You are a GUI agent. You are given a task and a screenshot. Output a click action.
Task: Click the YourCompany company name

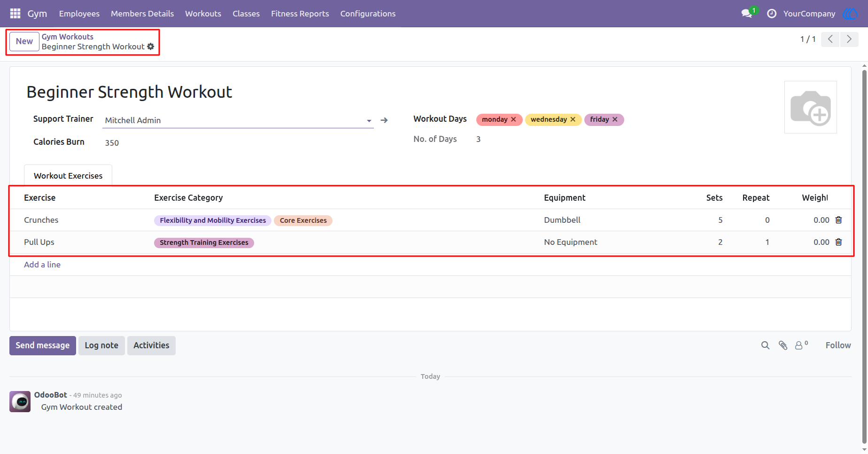[x=809, y=14]
